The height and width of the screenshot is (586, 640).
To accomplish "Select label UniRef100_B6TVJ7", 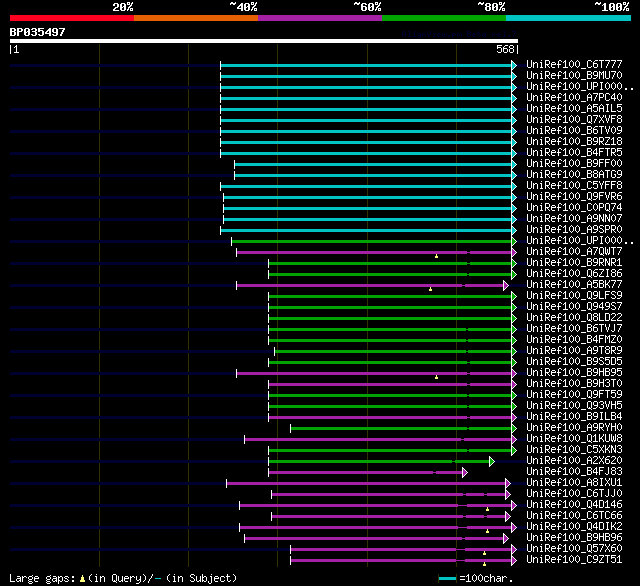I will (574, 329).
